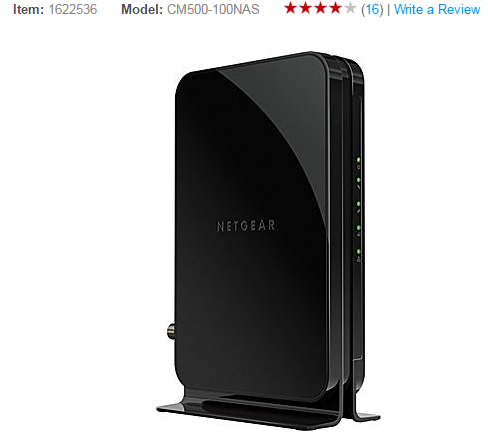Screen dimensions: 488x432
Task: Click the topmost green LED indicator
Action: [x=358, y=160]
